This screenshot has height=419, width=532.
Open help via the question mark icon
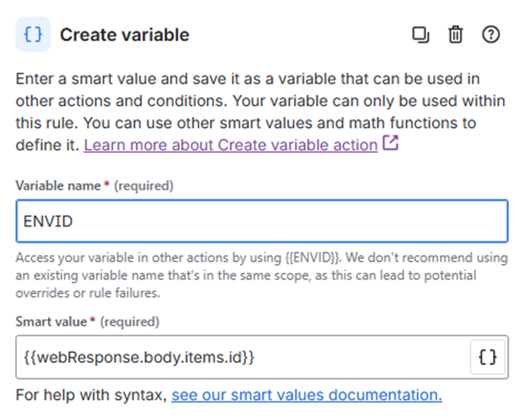(x=490, y=35)
